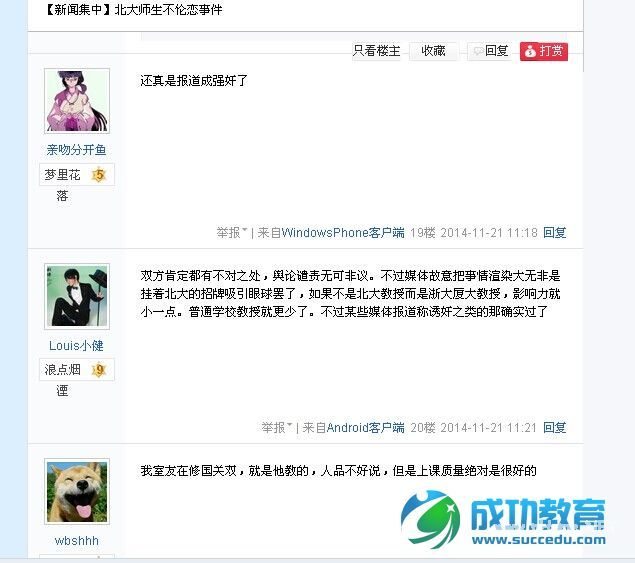Open Louis小健 avatar image

pyautogui.click(x=77, y=296)
